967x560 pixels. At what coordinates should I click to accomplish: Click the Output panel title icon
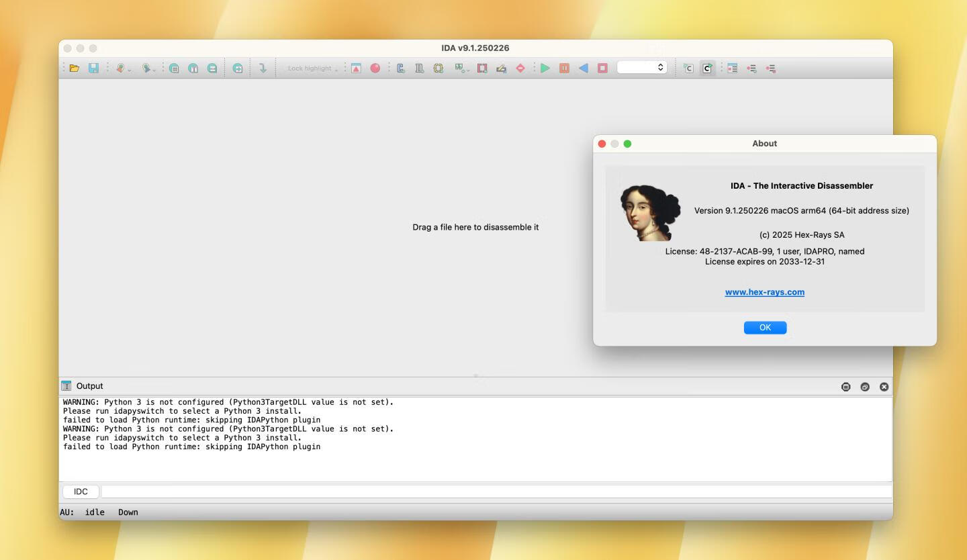click(x=66, y=385)
